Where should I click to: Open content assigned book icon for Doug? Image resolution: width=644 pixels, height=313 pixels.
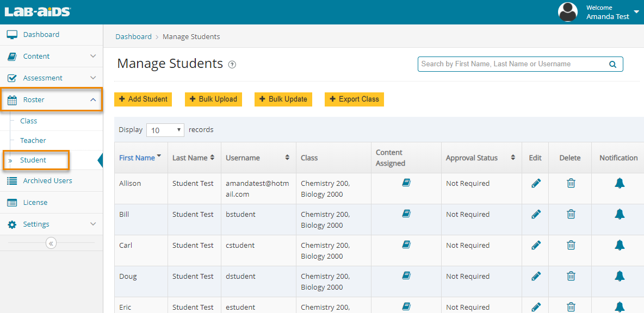[406, 276]
